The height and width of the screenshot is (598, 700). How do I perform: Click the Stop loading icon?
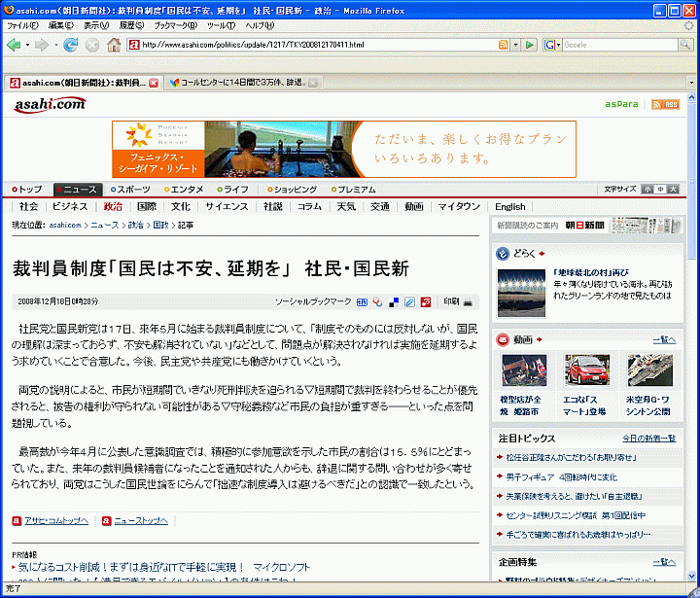click(x=91, y=45)
